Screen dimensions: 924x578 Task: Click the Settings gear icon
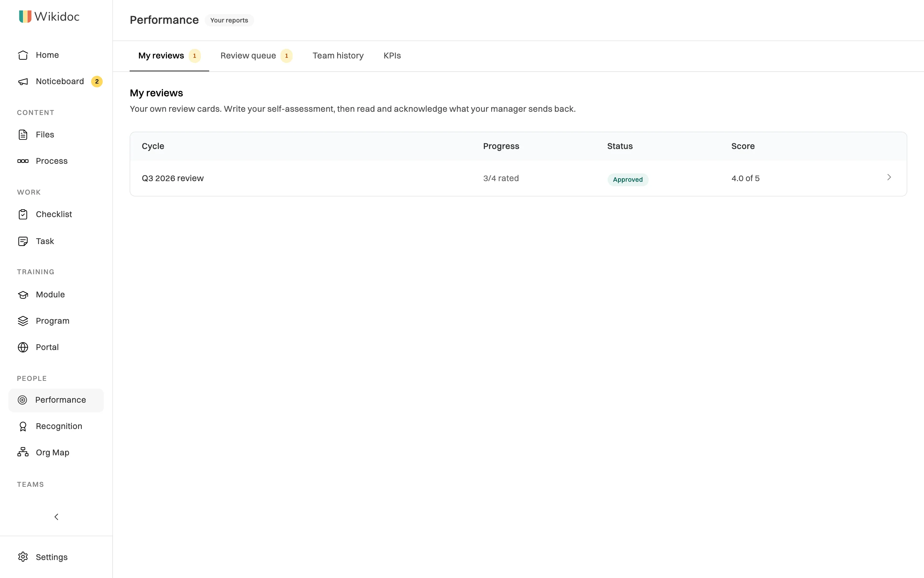[23, 557]
